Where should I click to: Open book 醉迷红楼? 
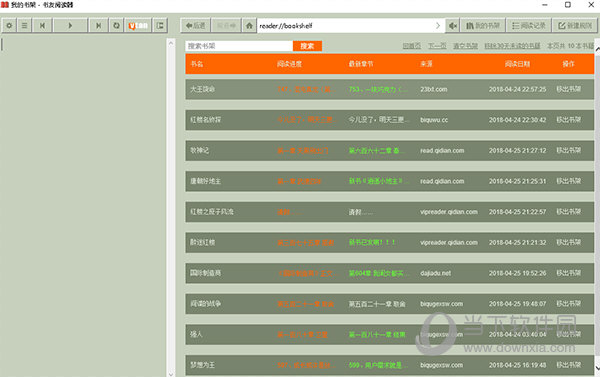point(203,242)
